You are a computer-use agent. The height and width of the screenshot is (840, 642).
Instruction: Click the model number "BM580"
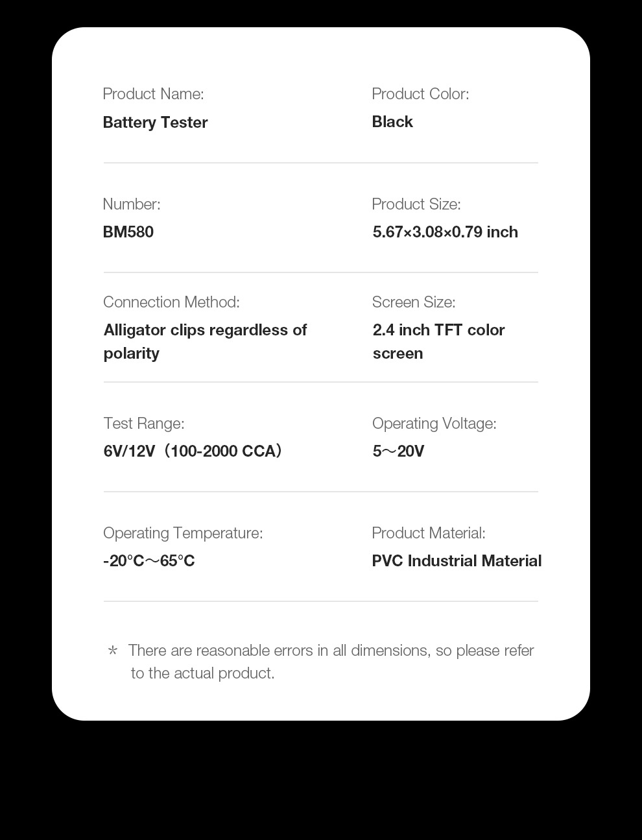128,232
